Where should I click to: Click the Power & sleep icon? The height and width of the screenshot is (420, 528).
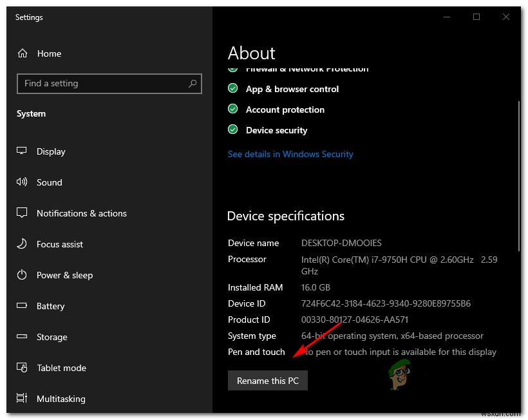[x=23, y=275]
